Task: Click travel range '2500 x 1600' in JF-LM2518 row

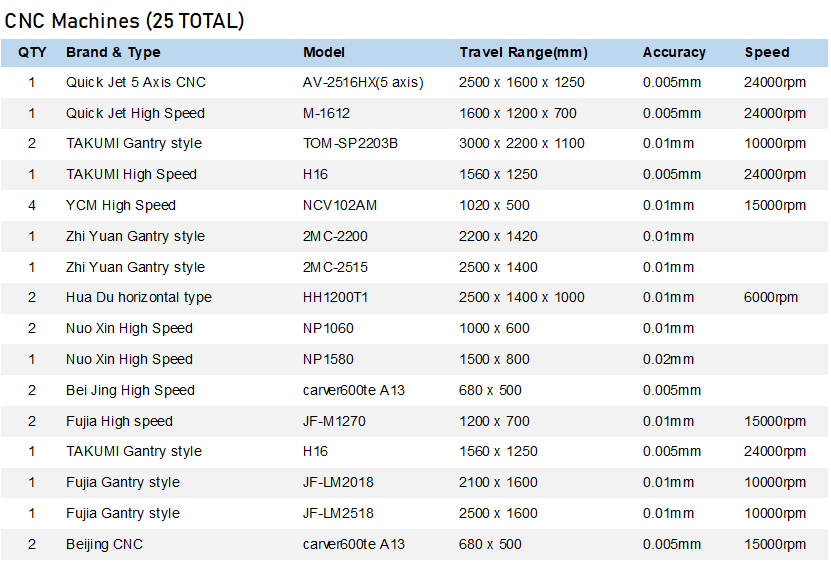Action: pos(498,513)
